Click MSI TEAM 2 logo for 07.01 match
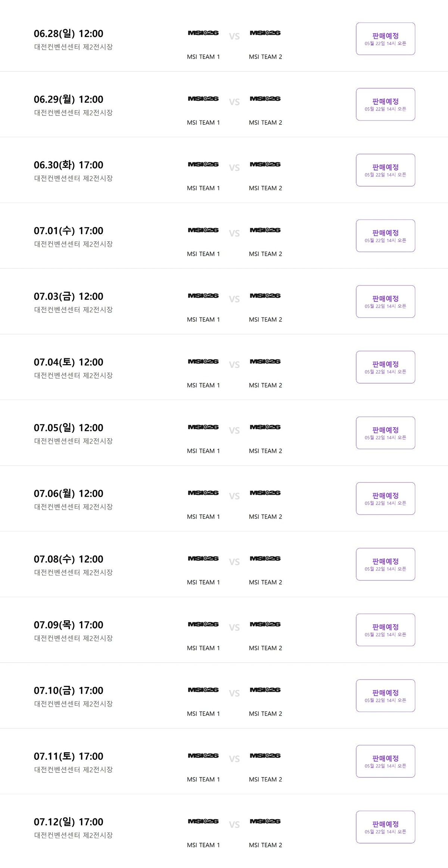448x868 pixels. (x=265, y=230)
